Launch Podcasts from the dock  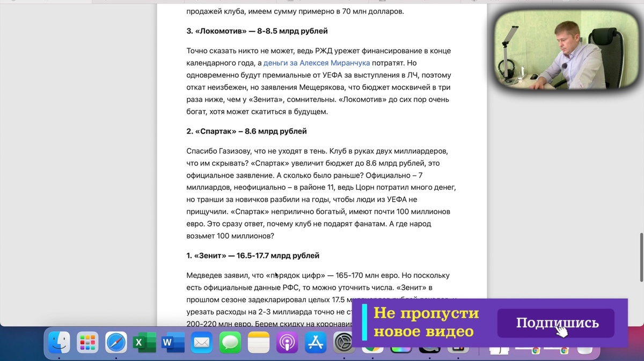pos(287,342)
